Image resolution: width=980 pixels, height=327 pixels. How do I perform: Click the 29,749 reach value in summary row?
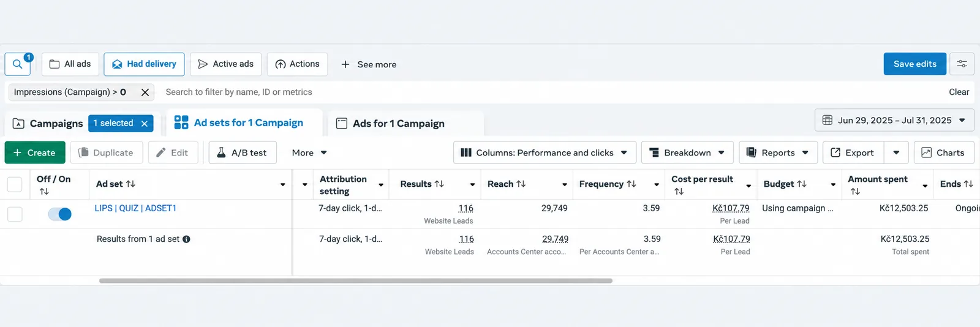(x=555, y=239)
